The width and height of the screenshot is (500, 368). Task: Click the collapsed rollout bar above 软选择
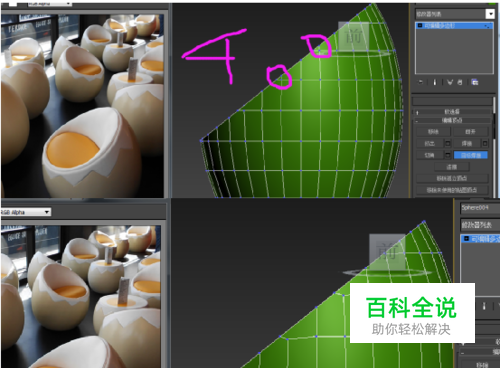pos(452,101)
